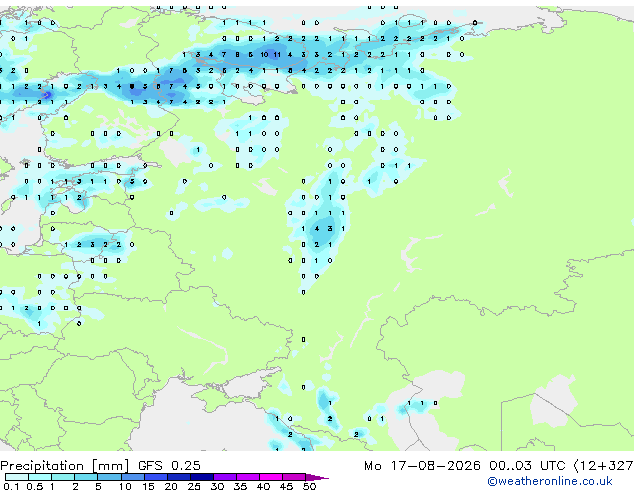Viewport: 634px width, 490px height.
Task: Click the 0.5–1 mm legend color box
Action: tap(40, 477)
